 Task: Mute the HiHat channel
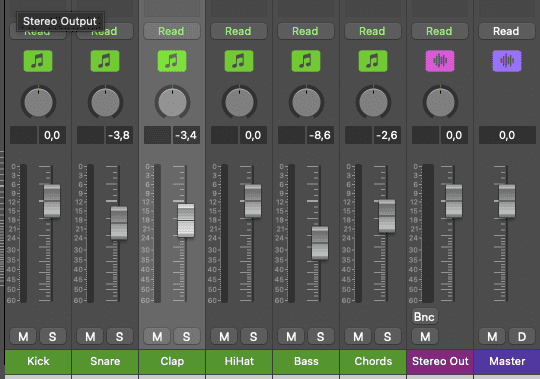(224, 336)
